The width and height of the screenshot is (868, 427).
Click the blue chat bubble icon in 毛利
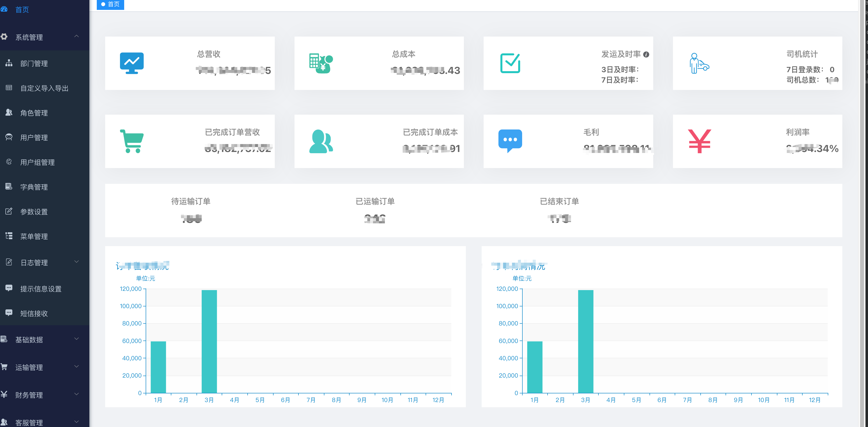(510, 141)
